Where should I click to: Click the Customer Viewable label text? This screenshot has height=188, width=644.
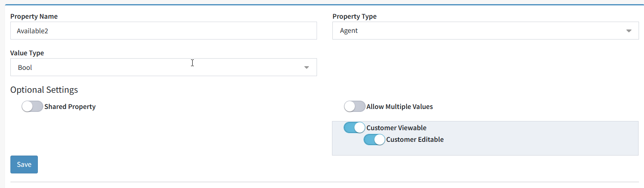point(396,128)
